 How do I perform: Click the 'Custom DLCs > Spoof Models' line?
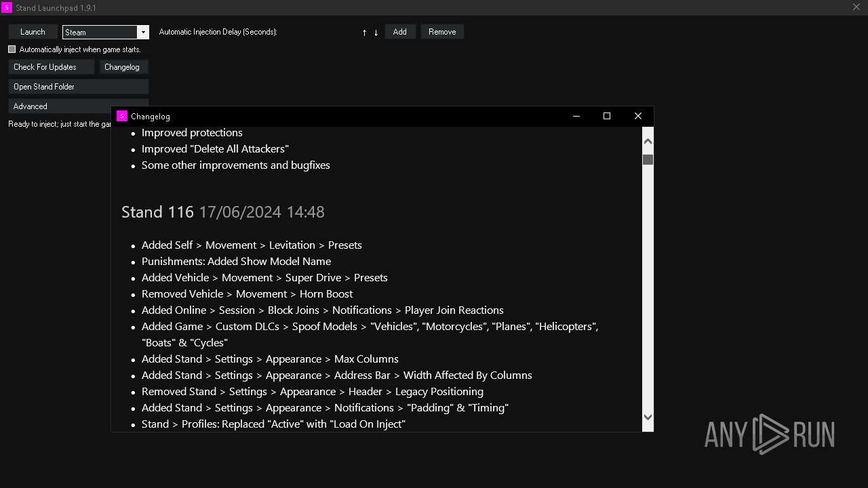point(370,335)
